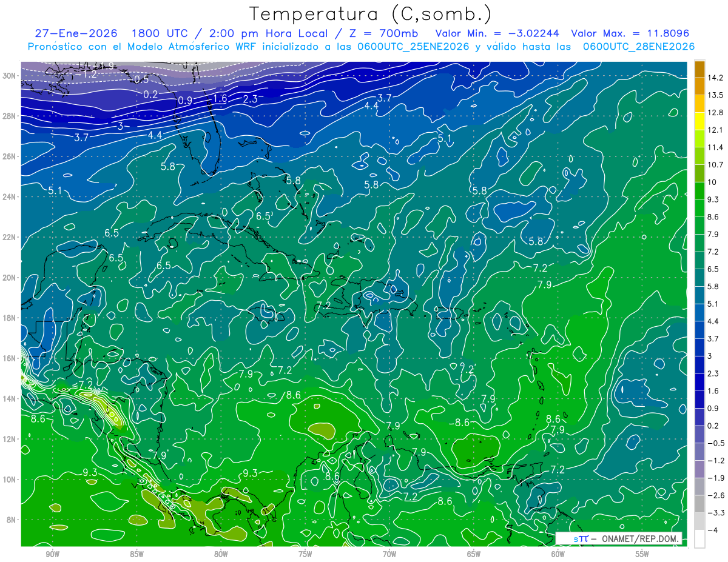Click the '0600UTC_28ENE2026' valid-until time
The width and height of the screenshot is (728, 562).
coord(638,47)
